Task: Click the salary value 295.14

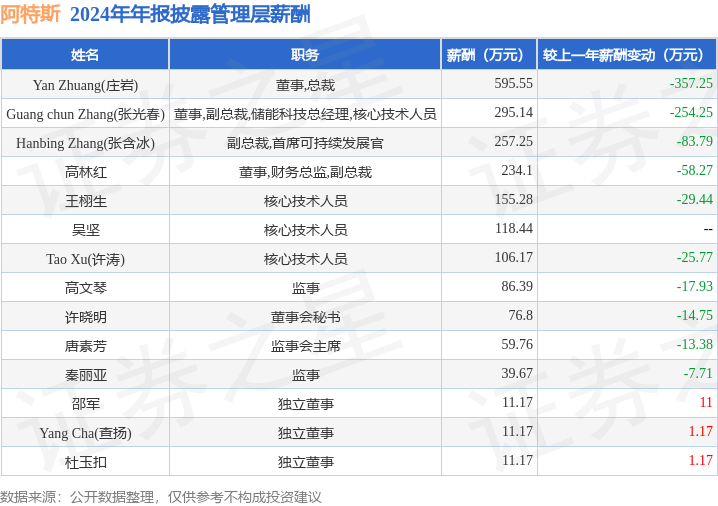Action: [513, 112]
